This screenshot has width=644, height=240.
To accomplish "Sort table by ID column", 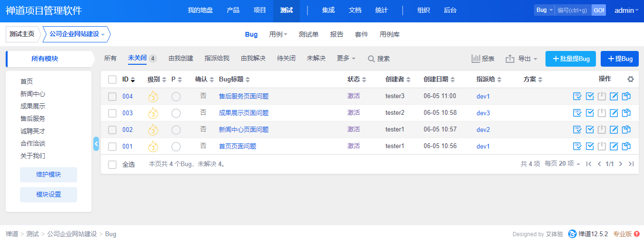I will 129,79.
